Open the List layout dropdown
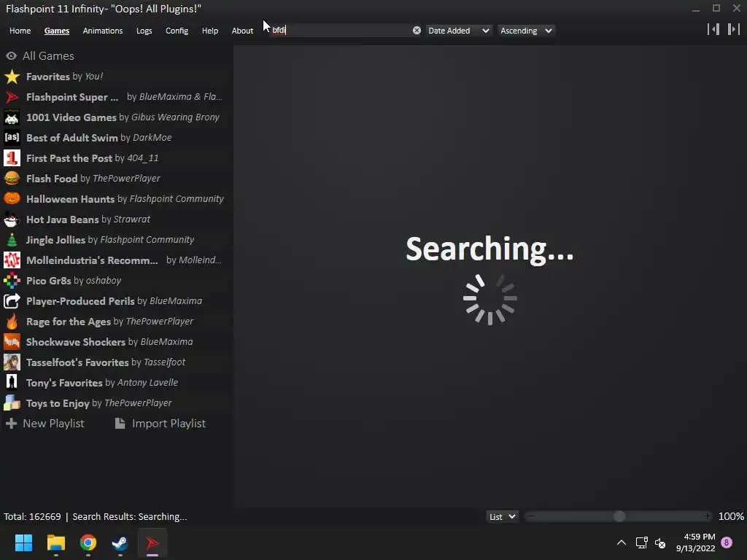The width and height of the screenshot is (747, 560). [x=502, y=517]
